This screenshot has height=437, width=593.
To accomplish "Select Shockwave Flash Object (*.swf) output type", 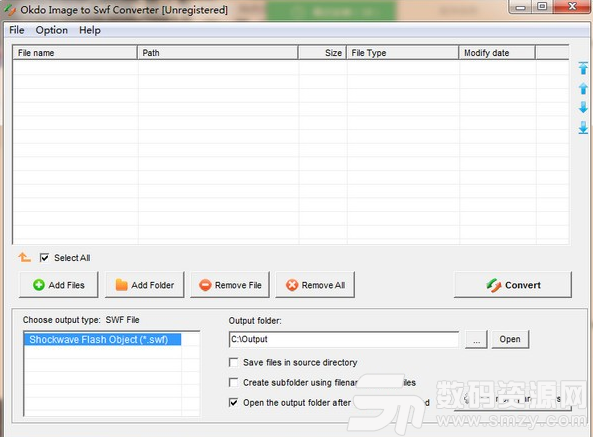I will click(102, 339).
